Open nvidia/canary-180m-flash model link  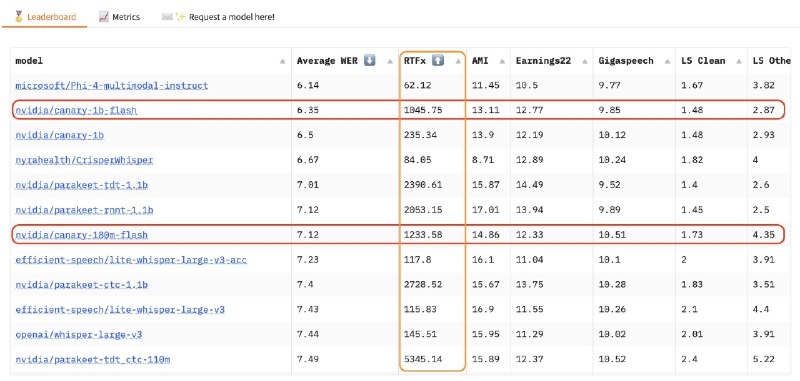pyautogui.click(x=82, y=235)
